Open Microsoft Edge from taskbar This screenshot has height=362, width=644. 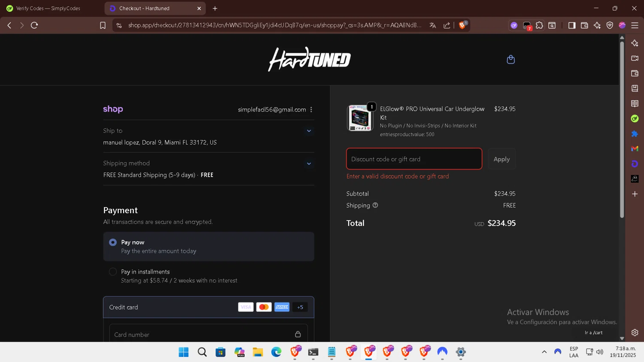click(x=276, y=352)
